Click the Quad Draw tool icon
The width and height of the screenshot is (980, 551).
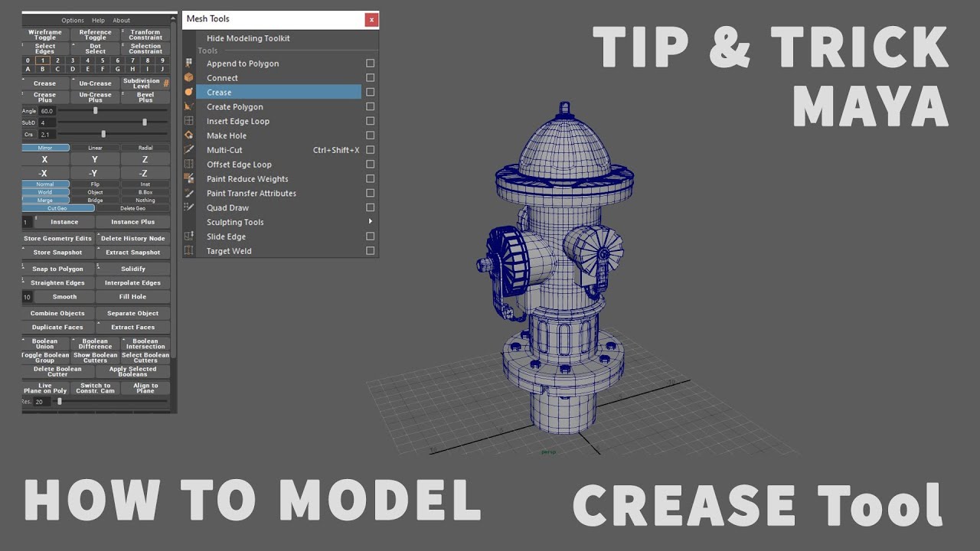click(x=189, y=207)
